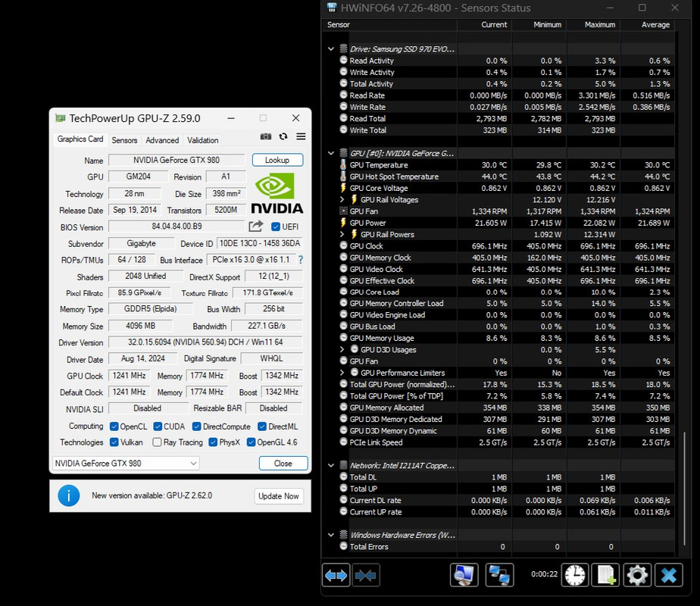Toggle the PhysX checkbox
Viewport: 700px width, 606px height.
point(213,442)
